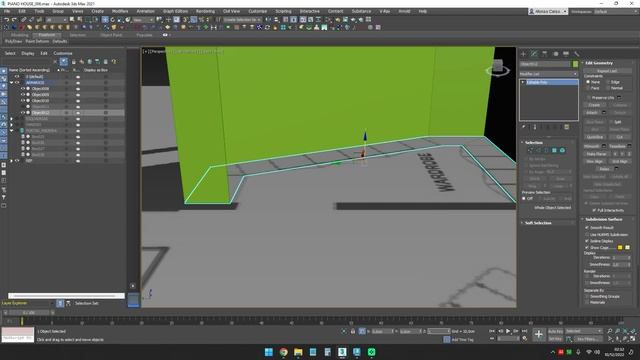Toggle visibility eye of Object012
Viewport: 640px width, 360px height.
pos(23,113)
